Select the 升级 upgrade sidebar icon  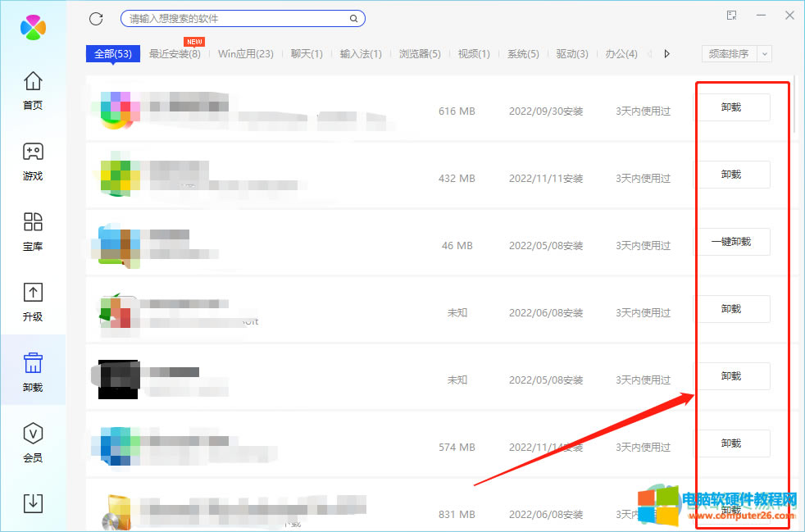pos(33,300)
